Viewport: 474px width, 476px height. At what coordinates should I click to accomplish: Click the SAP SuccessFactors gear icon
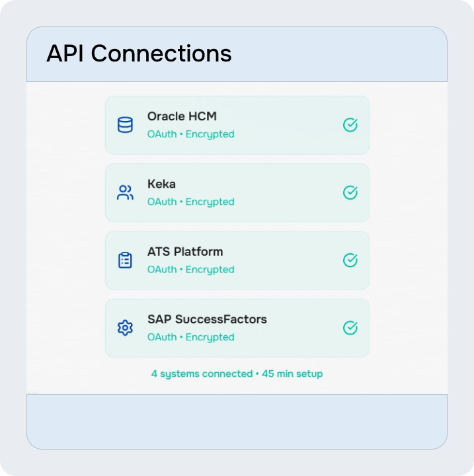(125, 328)
